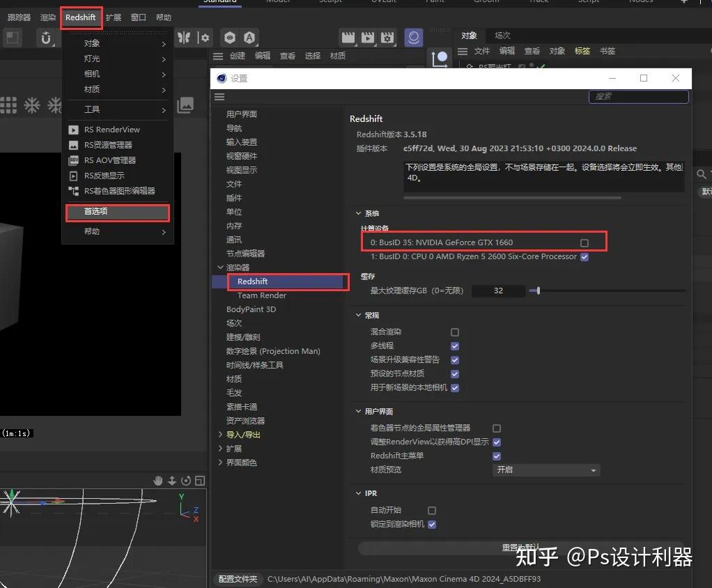Click the mirror (butterfly) symmetry icon
This screenshot has height=588, width=712.
coord(183,38)
